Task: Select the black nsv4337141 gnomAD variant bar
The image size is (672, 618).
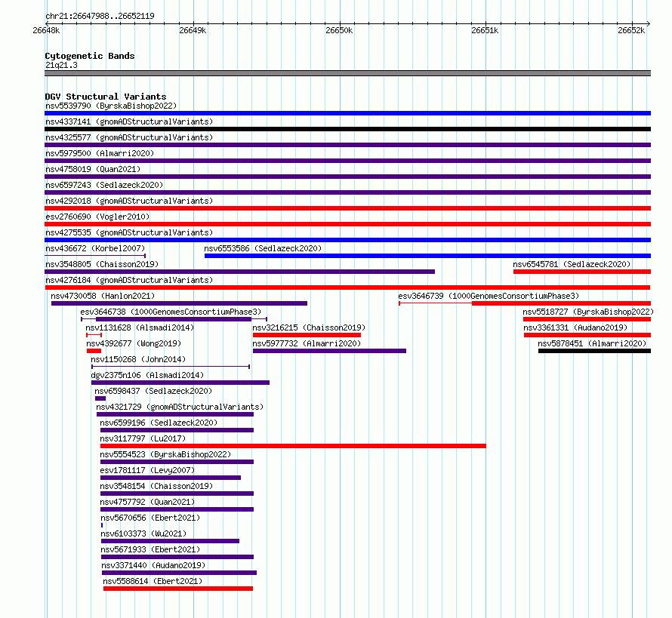Action: 347,129
